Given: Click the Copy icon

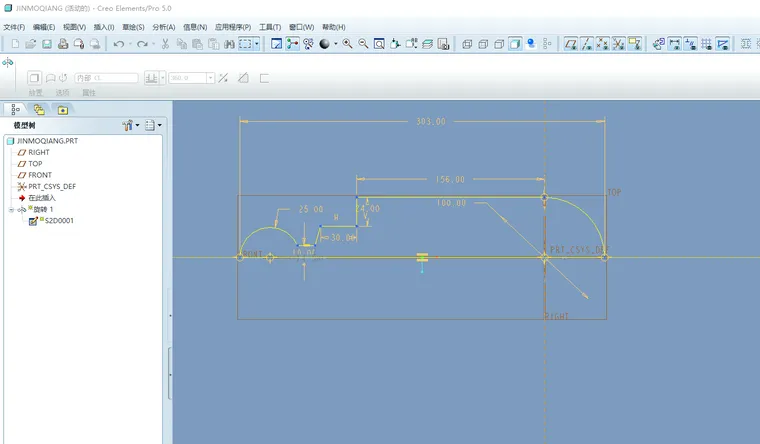Looking at the screenshot, I should [x=181, y=44].
